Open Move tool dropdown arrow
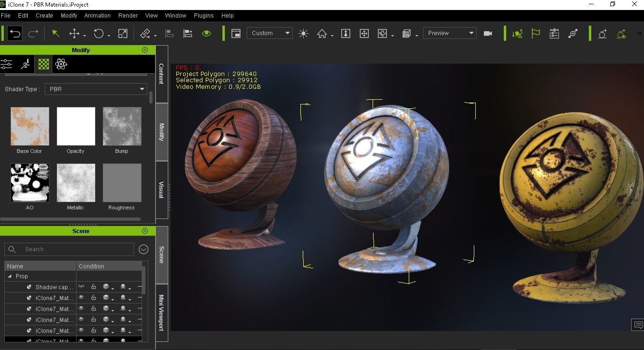This screenshot has height=350, width=644. 85,36
